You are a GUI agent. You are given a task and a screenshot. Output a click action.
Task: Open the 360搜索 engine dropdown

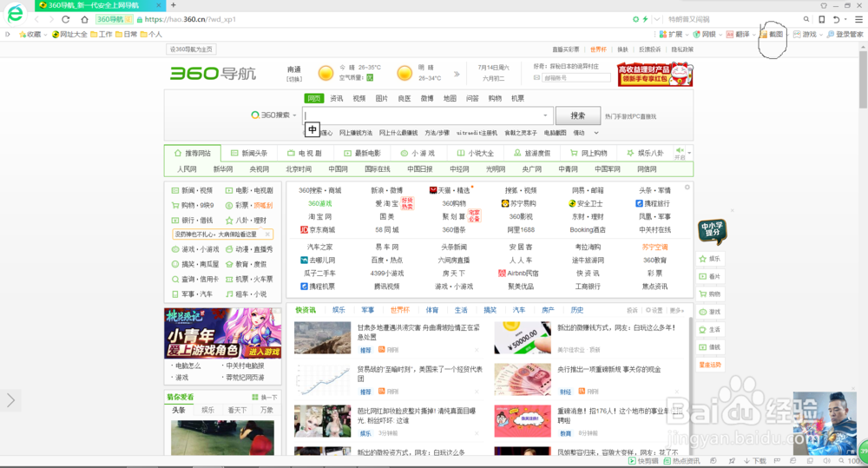tap(273, 115)
